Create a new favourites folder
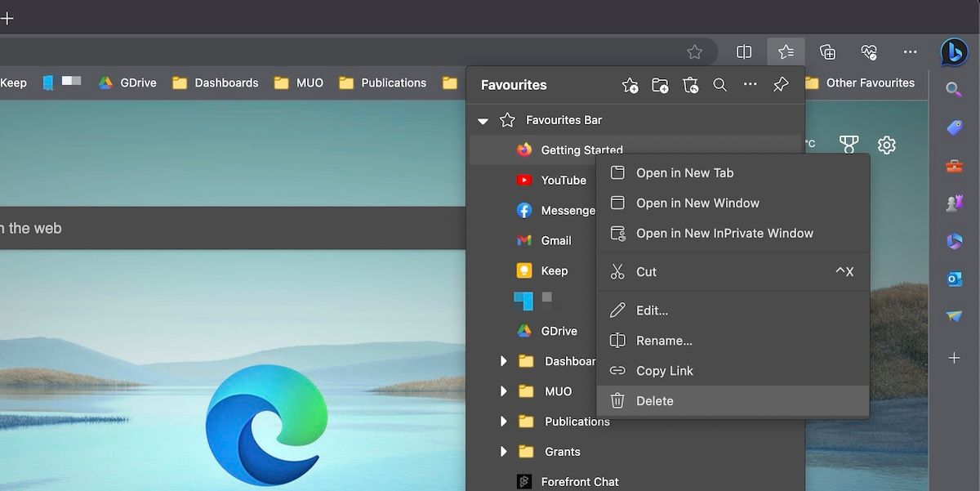This screenshot has height=491, width=980. [x=660, y=85]
